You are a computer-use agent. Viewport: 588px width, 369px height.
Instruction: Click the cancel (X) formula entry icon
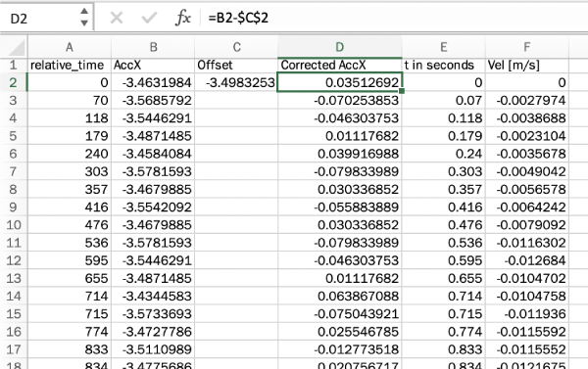[117, 18]
